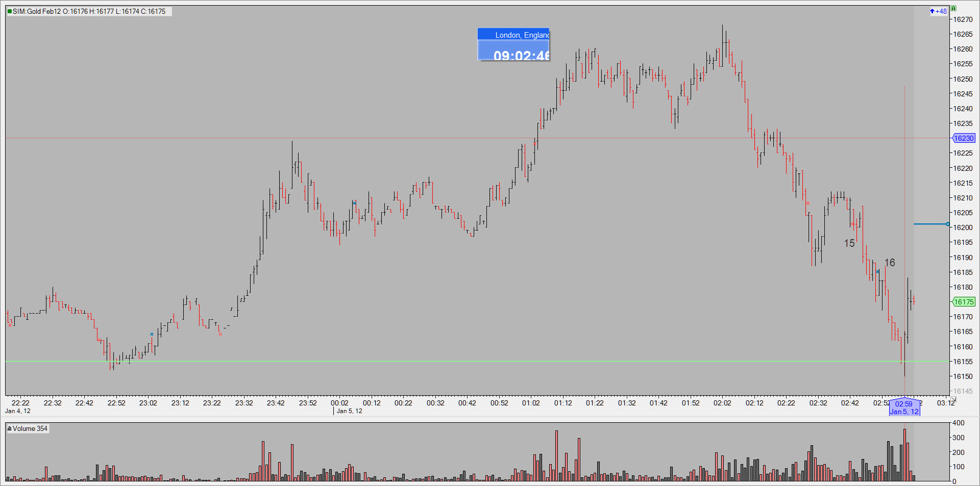
Task: Click the green auto-scale A button
Action: tap(953, 9)
